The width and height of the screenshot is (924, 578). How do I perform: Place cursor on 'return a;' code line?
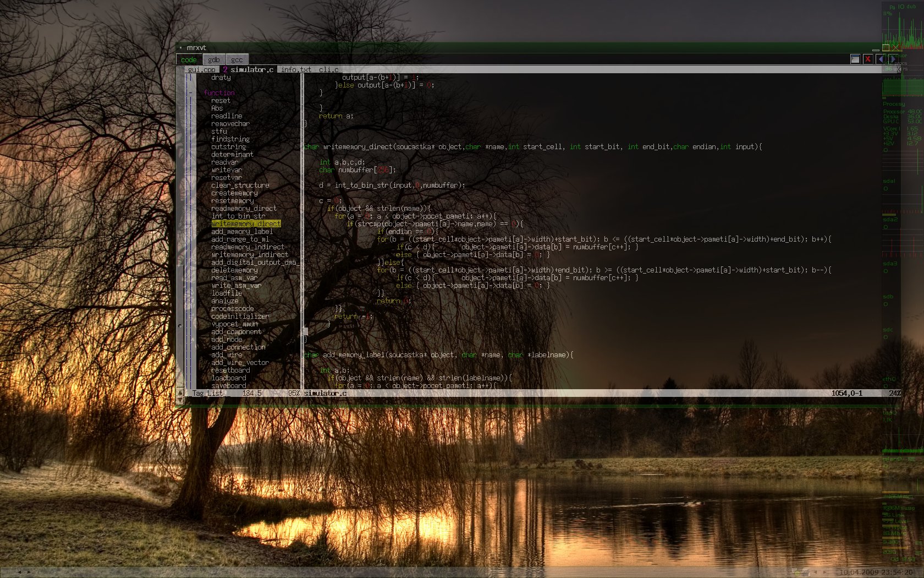[x=336, y=116]
